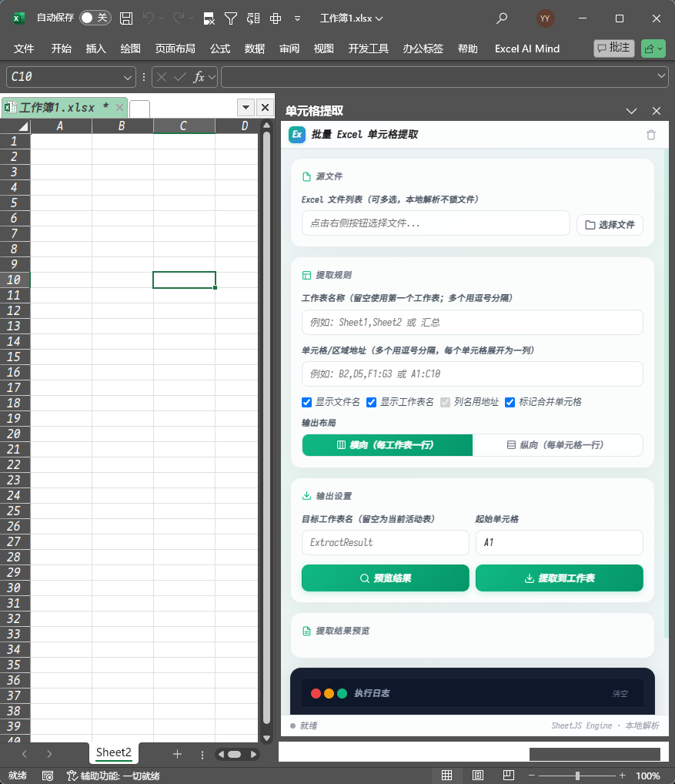
Task: Close the 单元格提取 task pane
Action: pyautogui.click(x=657, y=110)
